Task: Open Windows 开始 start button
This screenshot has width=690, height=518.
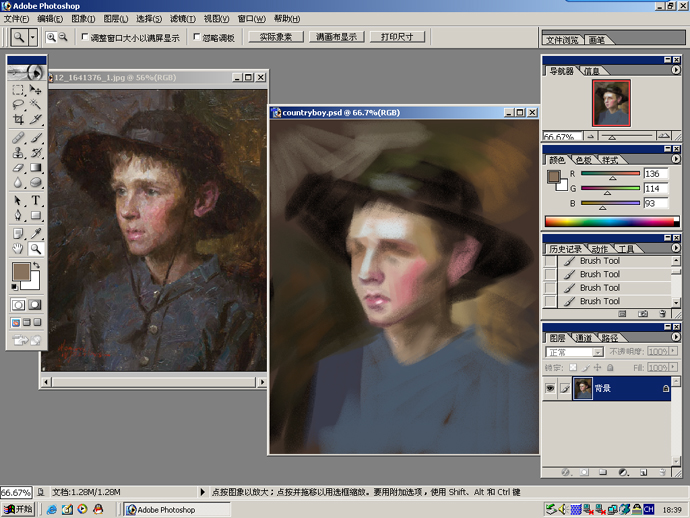Action: point(18,509)
